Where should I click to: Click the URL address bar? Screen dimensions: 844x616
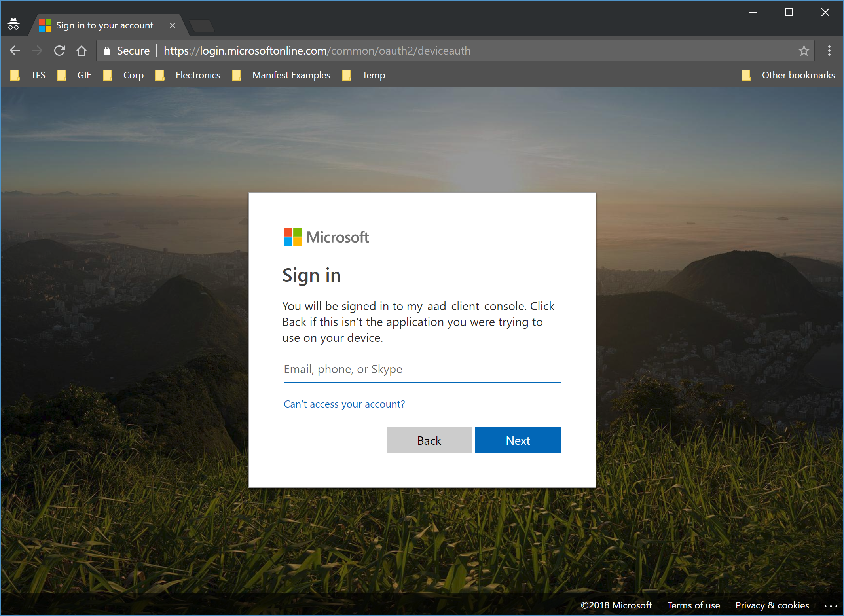point(435,51)
